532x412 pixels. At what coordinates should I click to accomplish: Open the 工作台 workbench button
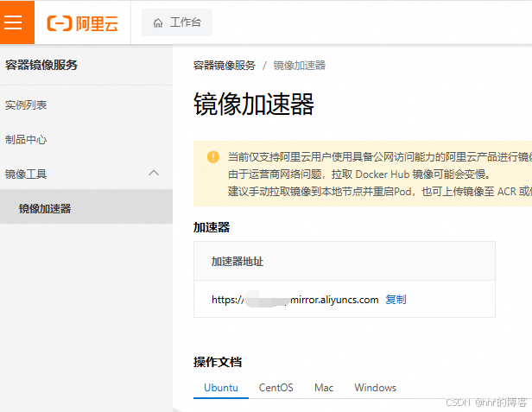click(177, 22)
